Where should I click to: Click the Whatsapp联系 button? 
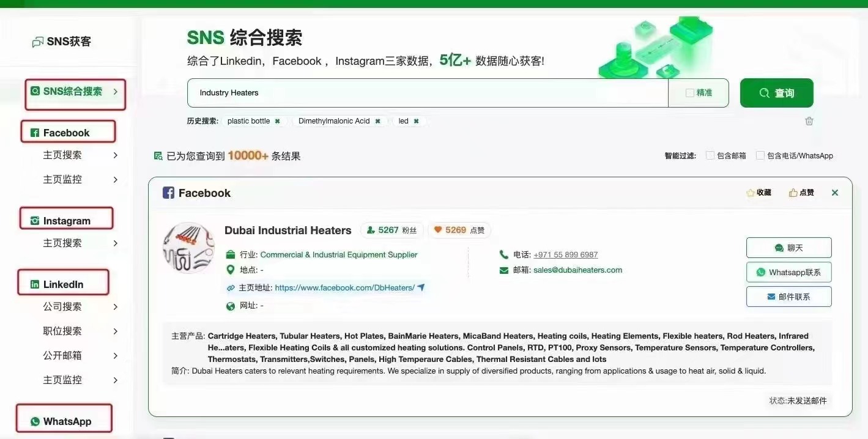pos(789,272)
